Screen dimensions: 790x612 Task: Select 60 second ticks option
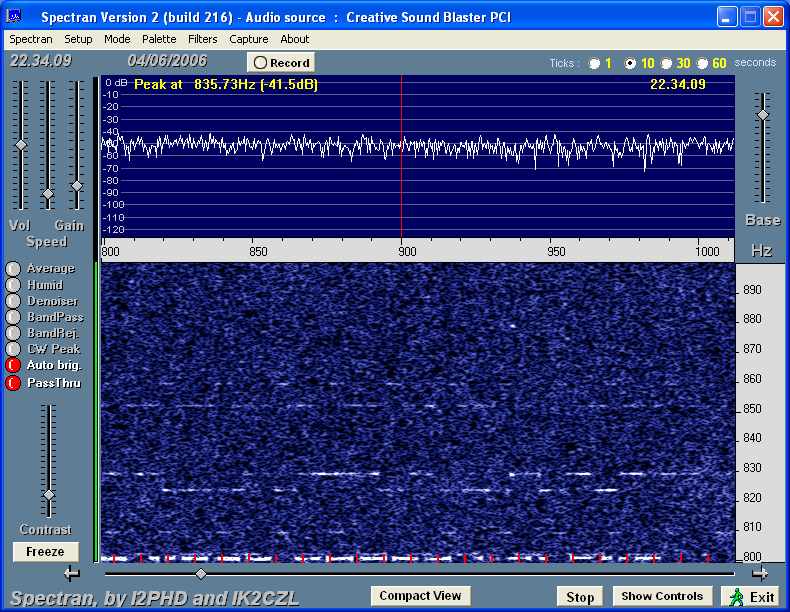coord(702,63)
